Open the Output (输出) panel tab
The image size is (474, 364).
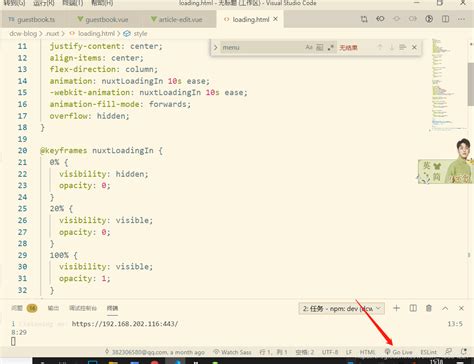pyautogui.click(x=53, y=308)
